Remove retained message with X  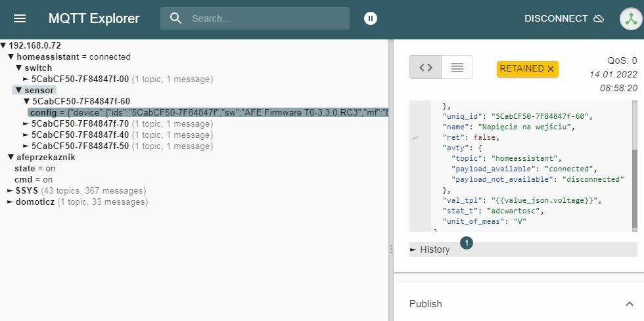pos(551,69)
